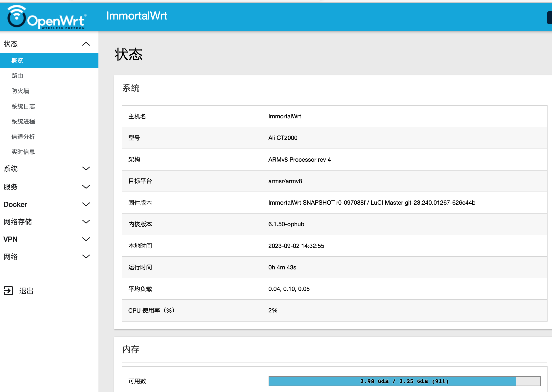Click the logout arrow icon

tap(8, 291)
